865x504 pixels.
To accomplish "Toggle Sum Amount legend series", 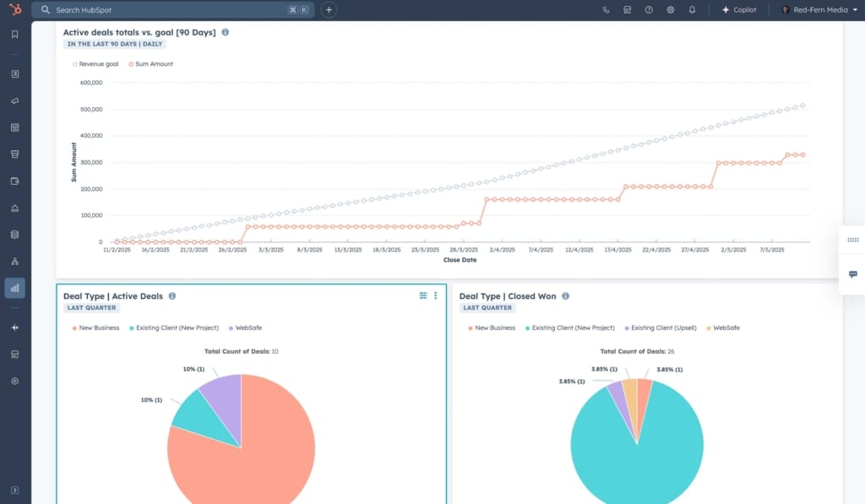I will click(150, 64).
